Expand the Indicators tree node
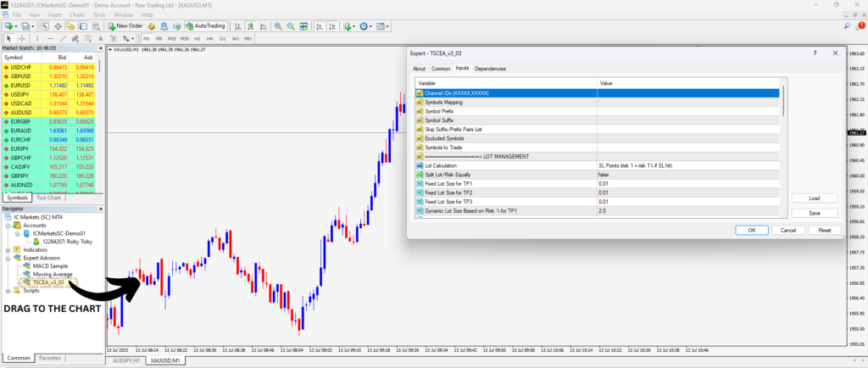Image resolution: width=868 pixels, height=368 pixels. (x=8, y=249)
